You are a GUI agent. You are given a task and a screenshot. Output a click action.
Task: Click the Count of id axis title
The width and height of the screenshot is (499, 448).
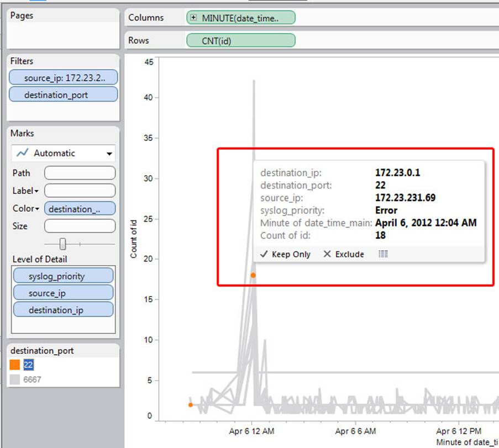coord(133,239)
